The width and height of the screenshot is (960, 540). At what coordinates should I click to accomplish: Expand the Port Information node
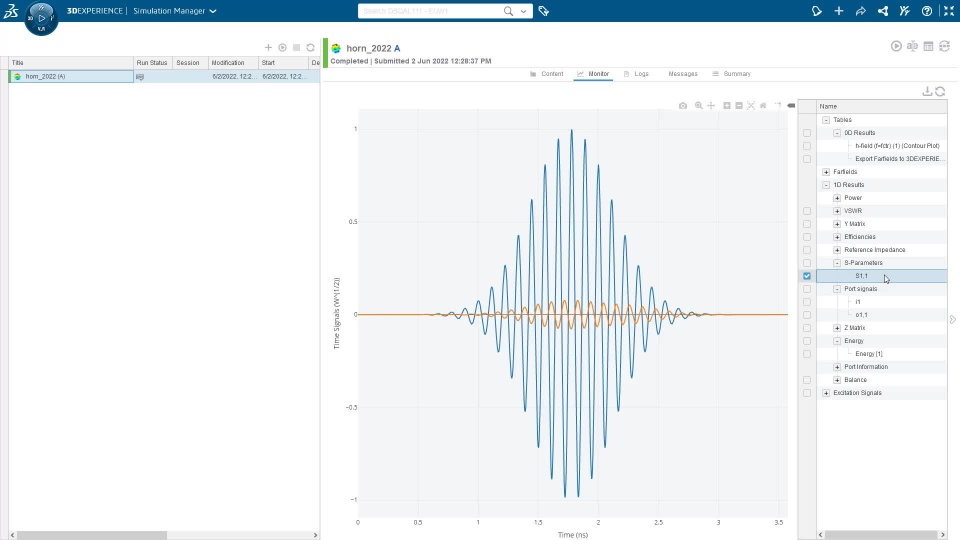[837, 367]
